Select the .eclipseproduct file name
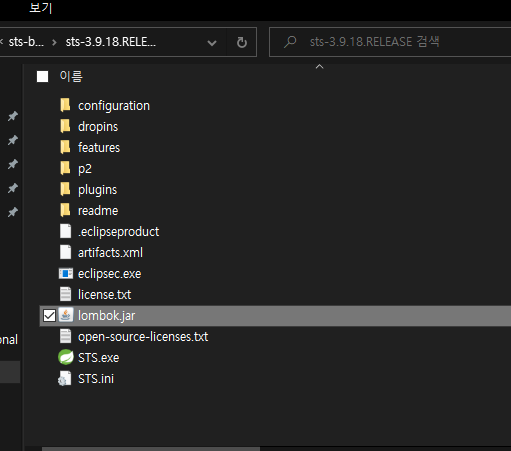511x451 pixels. pyautogui.click(x=119, y=232)
